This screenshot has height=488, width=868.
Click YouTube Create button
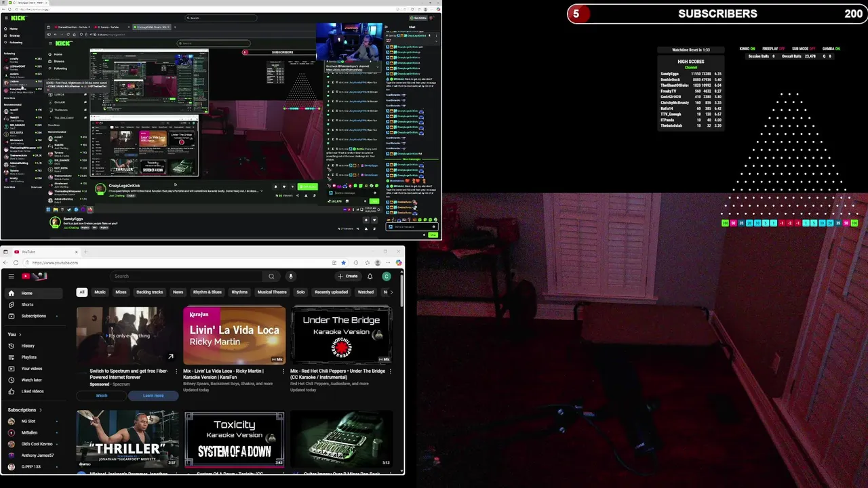coord(348,276)
